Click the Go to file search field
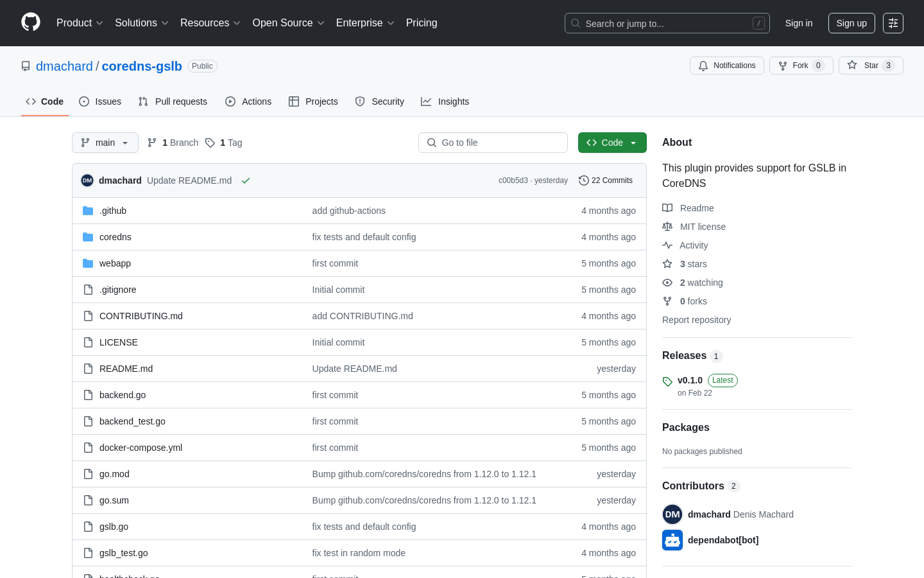This screenshot has height=578, width=924. (493, 143)
